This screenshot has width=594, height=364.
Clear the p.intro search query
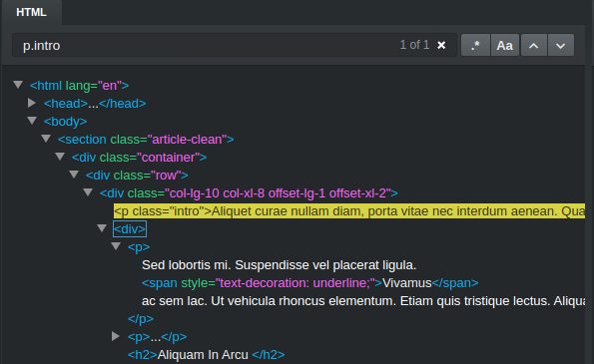tap(441, 46)
